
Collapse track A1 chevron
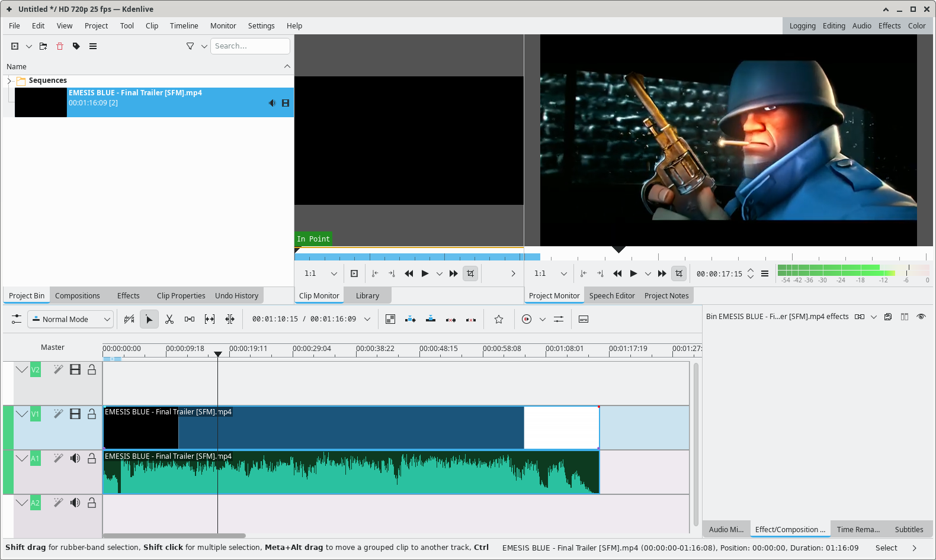click(22, 458)
